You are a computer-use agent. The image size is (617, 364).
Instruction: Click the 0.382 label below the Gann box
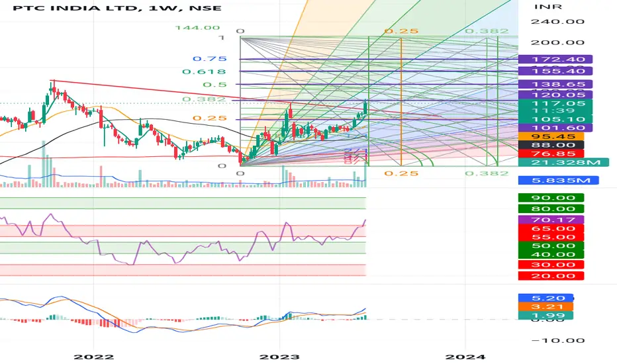tap(487, 173)
